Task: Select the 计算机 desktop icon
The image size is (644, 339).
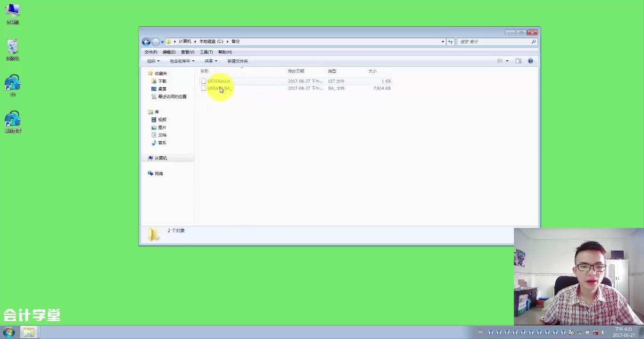Action: coord(13,14)
